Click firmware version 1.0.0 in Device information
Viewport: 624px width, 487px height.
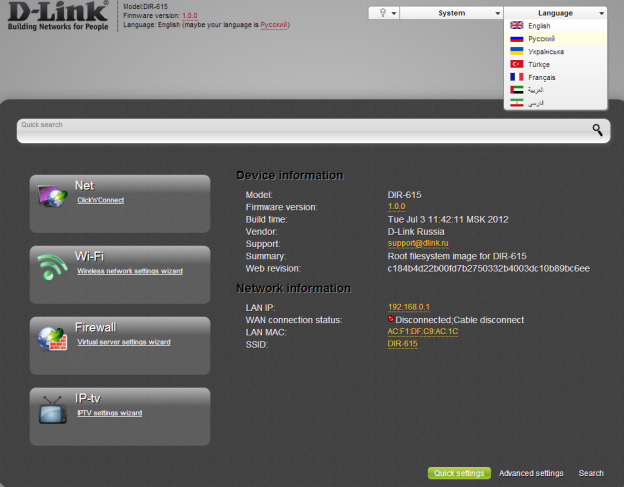tap(396, 206)
